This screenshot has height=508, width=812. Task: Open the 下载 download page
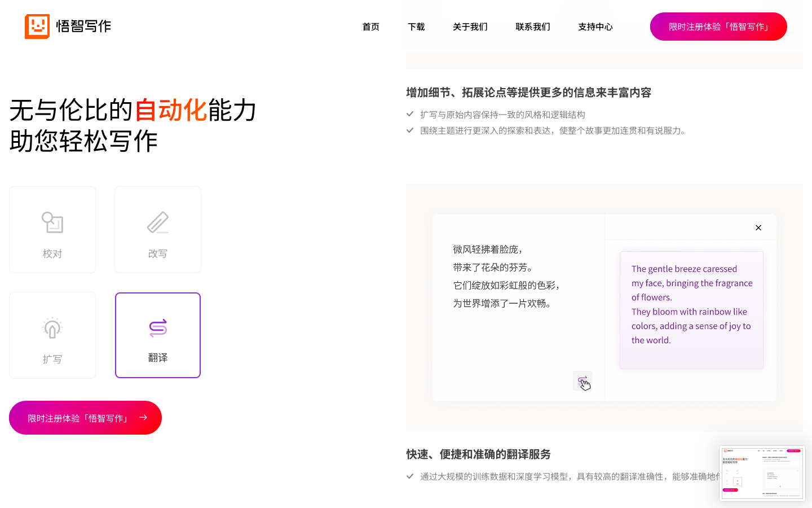click(x=416, y=27)
